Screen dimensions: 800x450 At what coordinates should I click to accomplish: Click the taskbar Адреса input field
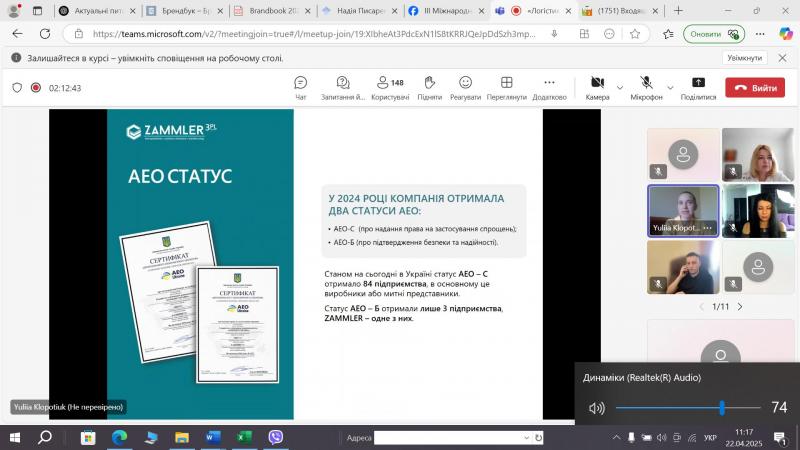[x=448, y=438]
